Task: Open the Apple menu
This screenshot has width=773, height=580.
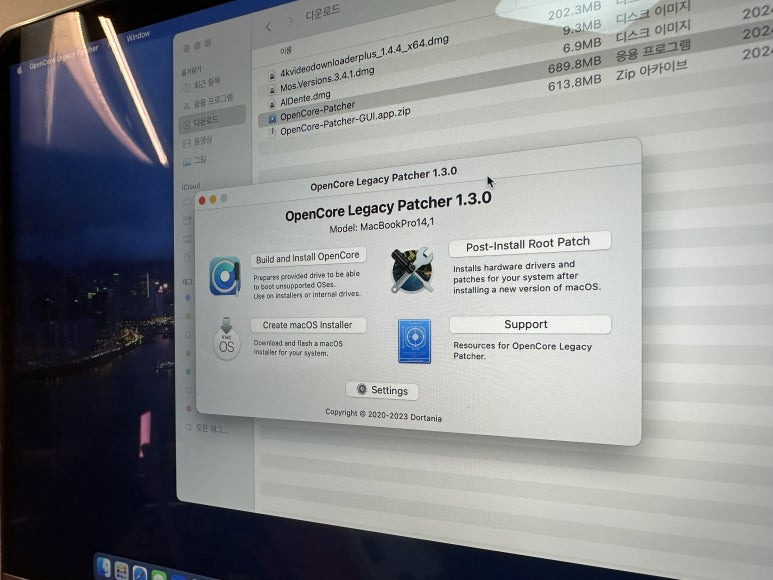Action: point(20,70)
